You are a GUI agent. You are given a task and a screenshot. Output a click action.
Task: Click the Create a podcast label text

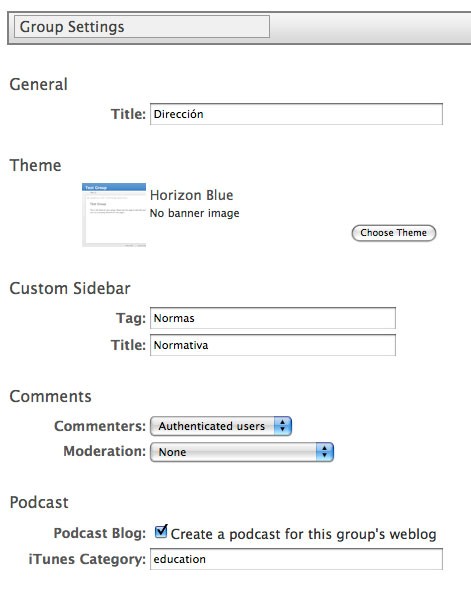point(303,534)
